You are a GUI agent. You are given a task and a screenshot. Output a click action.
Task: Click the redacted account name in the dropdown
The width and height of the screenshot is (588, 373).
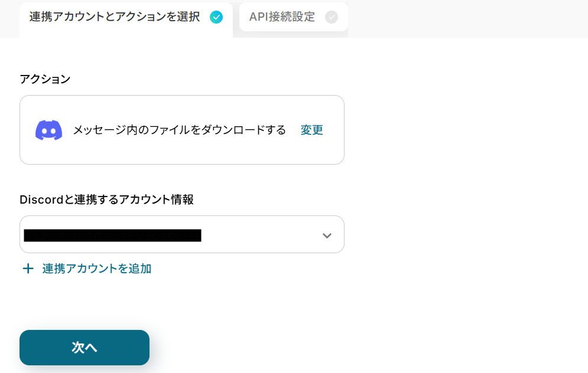(x=112, y=235)
